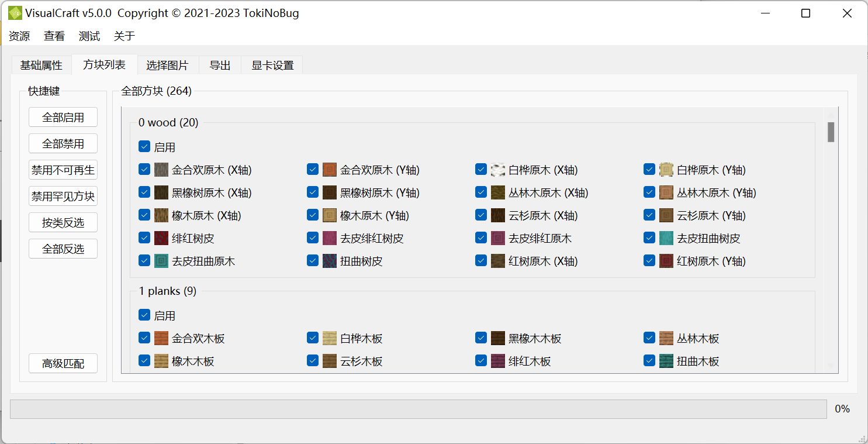The image size is (868, 444).
Task: Click the block list vertical scrollbar thumb
Action: [831, 132]
